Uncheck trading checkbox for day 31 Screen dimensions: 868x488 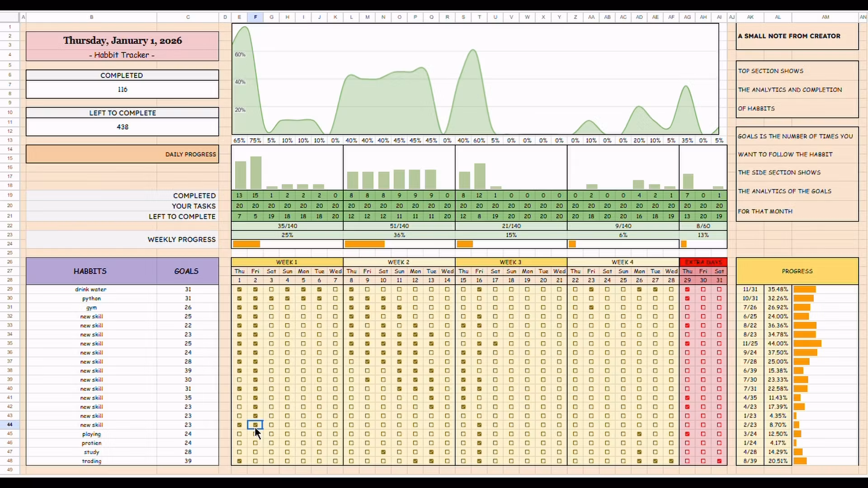pos(719,461)
